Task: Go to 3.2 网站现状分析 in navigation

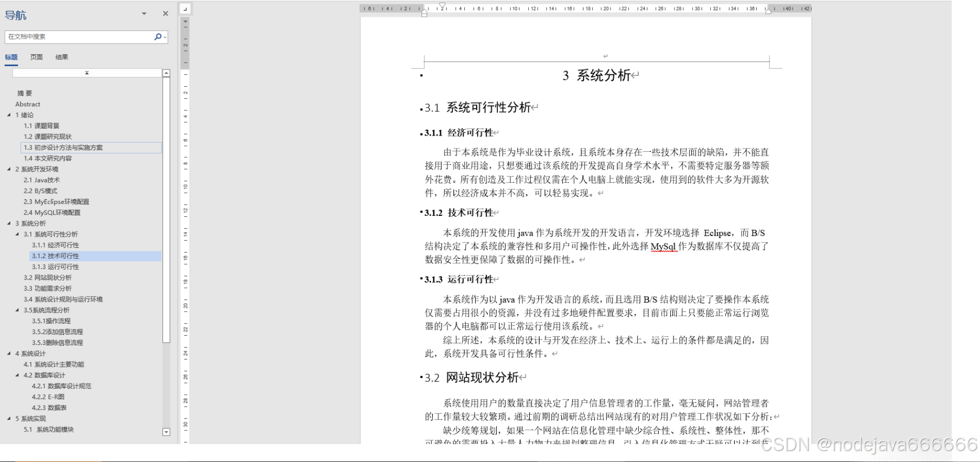Action: tap(48, 278)
